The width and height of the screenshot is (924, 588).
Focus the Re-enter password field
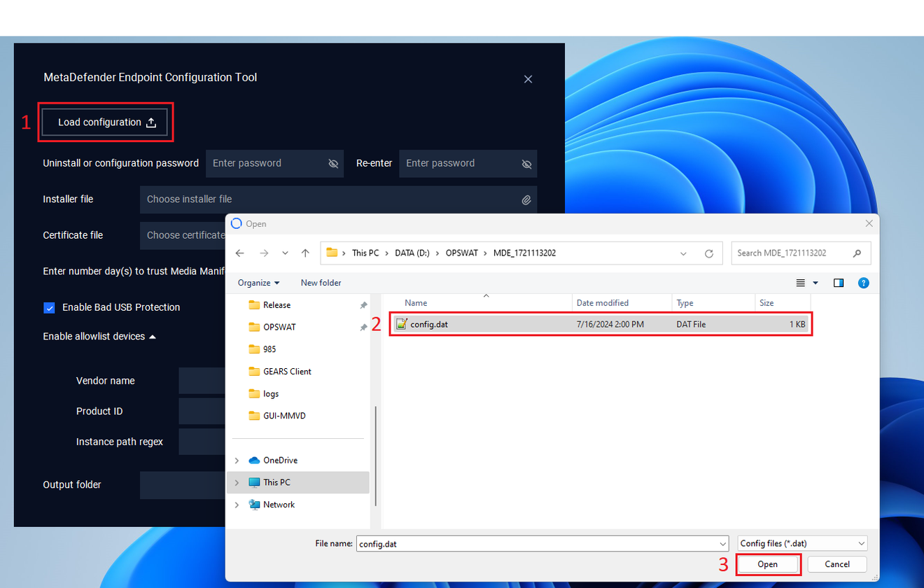(468, 163)
